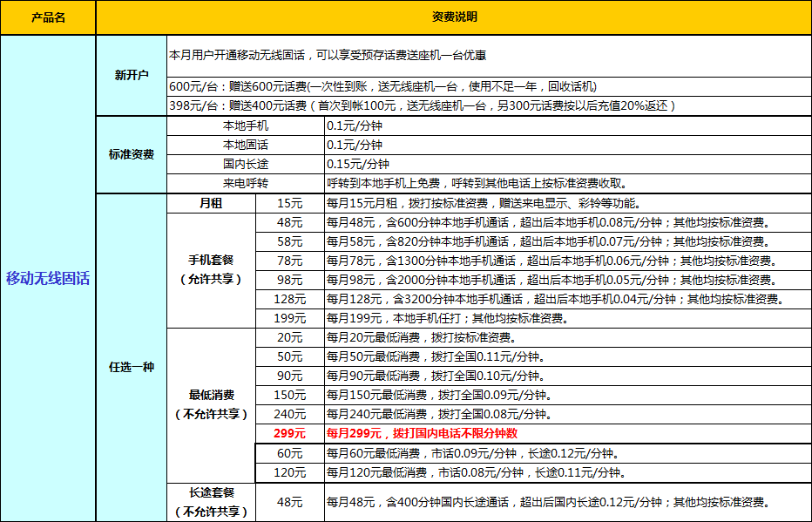Click the 50元 price cell
Screen dimensions: 812x522
click(x=290, y=356)
